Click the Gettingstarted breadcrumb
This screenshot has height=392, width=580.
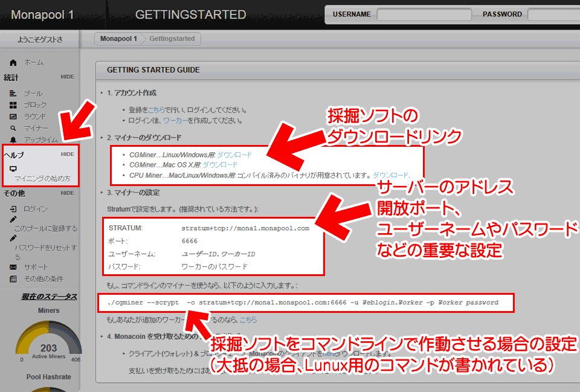pyautogui.click(x=172, y=39)
